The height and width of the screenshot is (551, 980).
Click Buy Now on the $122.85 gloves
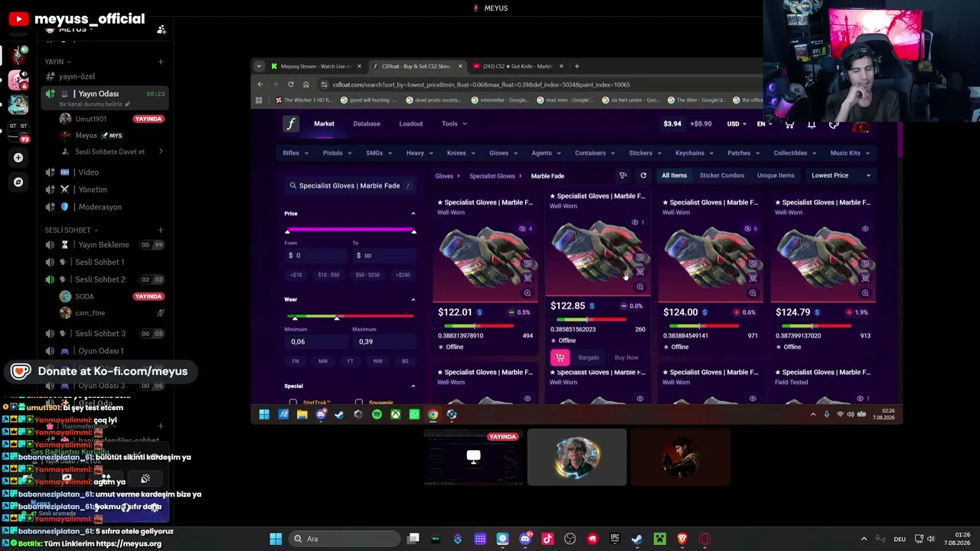[626, 357]
